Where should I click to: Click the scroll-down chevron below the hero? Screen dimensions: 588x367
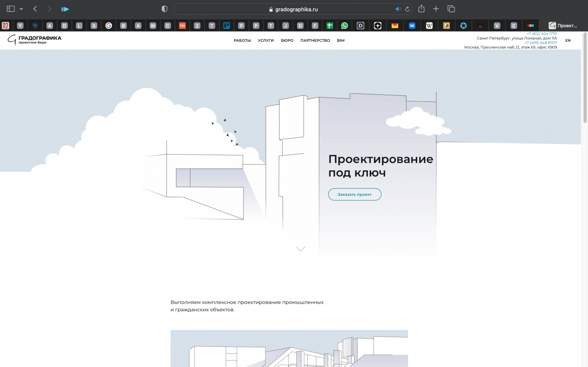[x=300, y=249]
